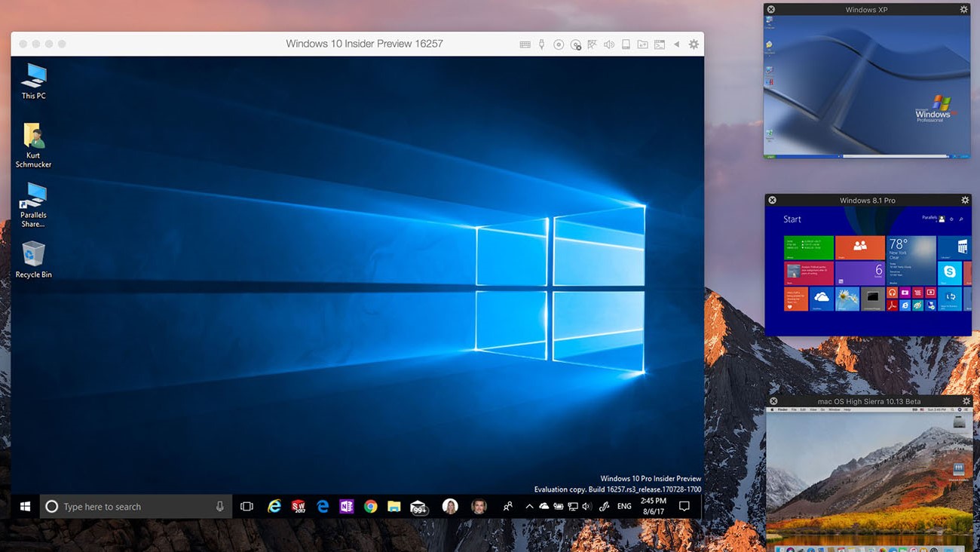Open the network icon in Parallels toolbar
980x552 pixels.
pos(593,44)
